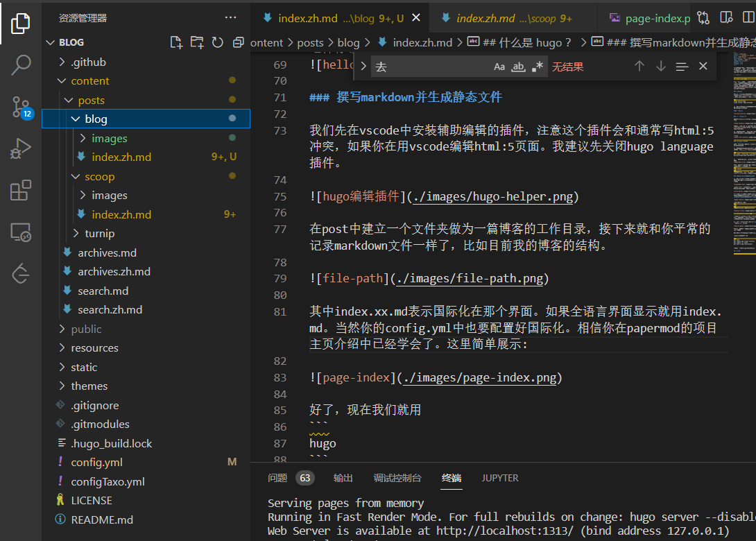
Task: Open the Run and Debug view
Action: [21, 148]
